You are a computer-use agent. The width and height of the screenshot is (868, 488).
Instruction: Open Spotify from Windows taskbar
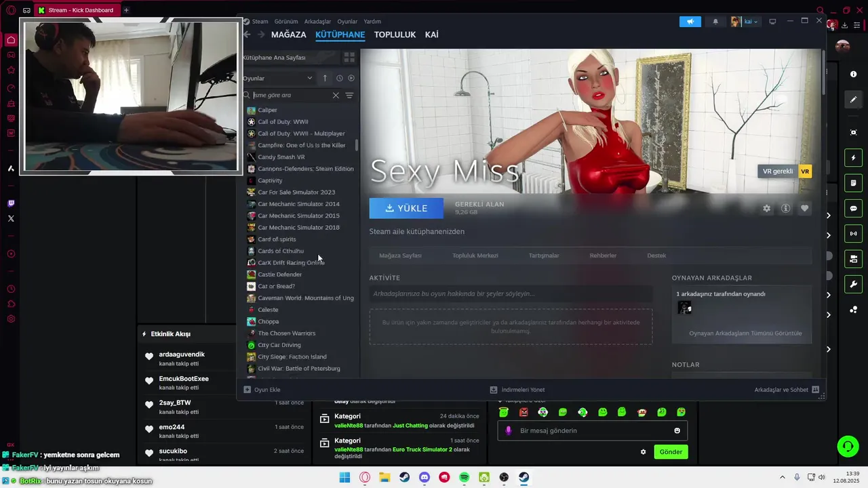click(465, 477)
